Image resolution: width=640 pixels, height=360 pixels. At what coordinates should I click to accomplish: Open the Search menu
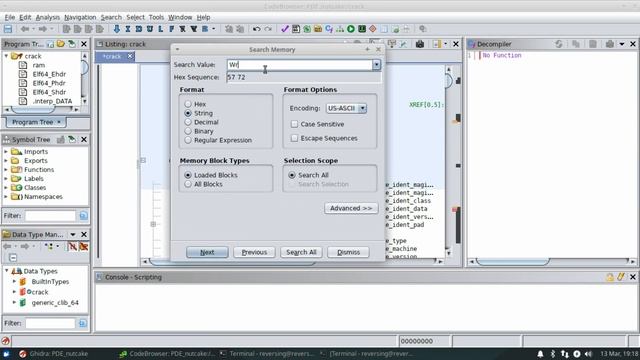pos(111,17)
